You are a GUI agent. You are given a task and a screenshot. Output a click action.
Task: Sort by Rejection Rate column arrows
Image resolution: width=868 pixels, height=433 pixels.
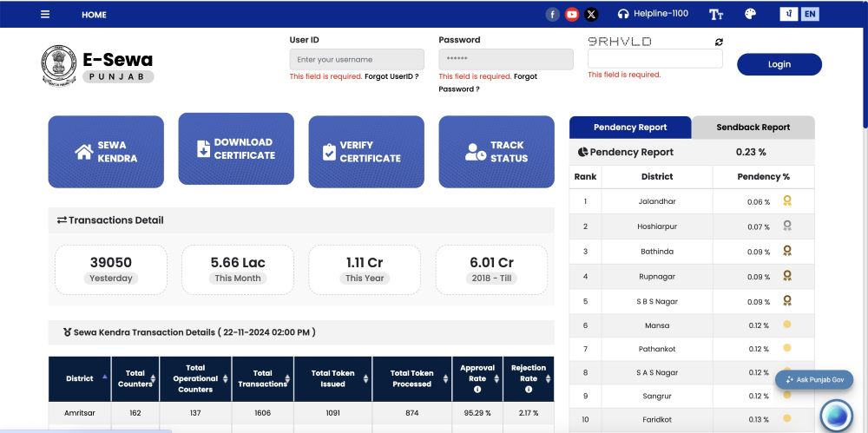[548, 378]
